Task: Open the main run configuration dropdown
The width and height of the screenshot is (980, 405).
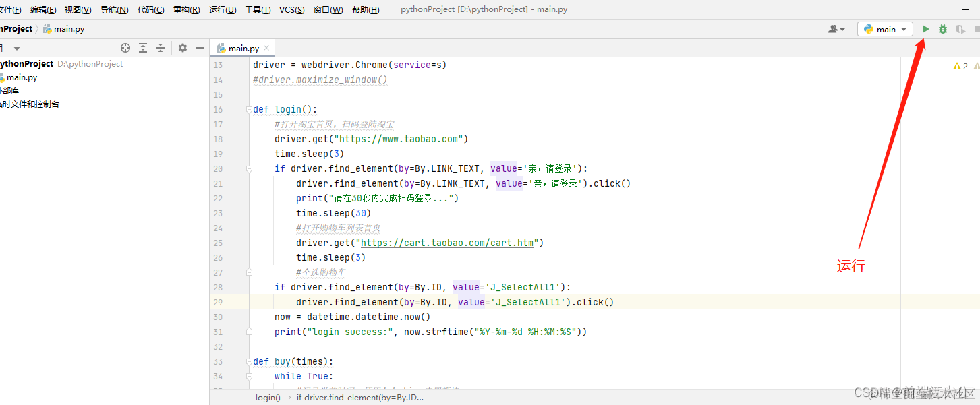Action: tap(885, 29)
